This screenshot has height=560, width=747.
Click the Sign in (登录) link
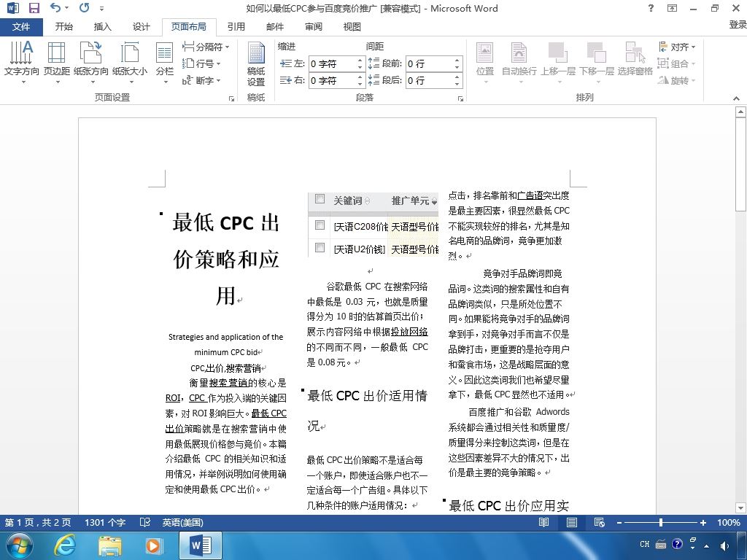(738, 24)
